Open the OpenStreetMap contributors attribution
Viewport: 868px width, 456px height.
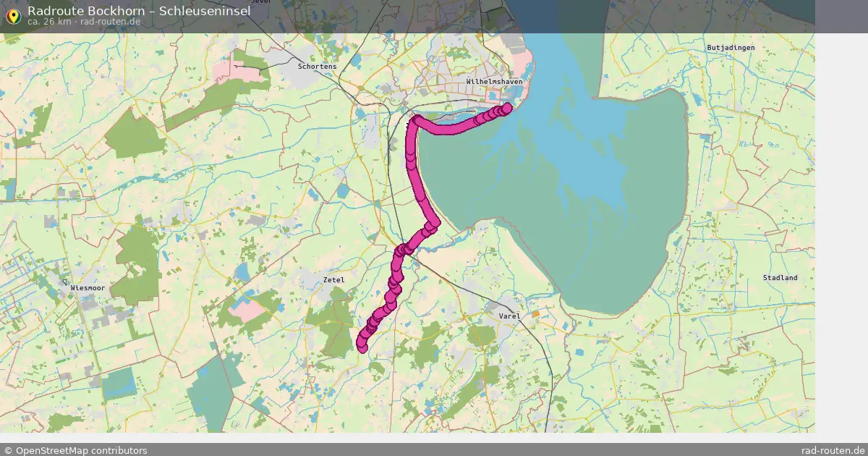click(x=75, y=450)
